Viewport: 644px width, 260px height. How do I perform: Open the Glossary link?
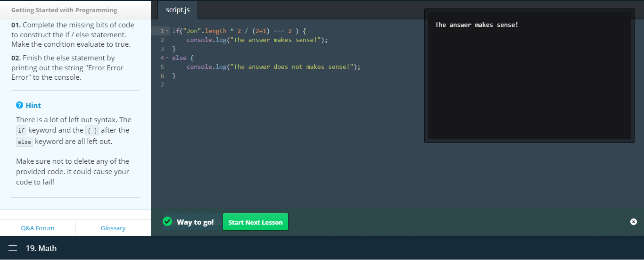point(113,228)
